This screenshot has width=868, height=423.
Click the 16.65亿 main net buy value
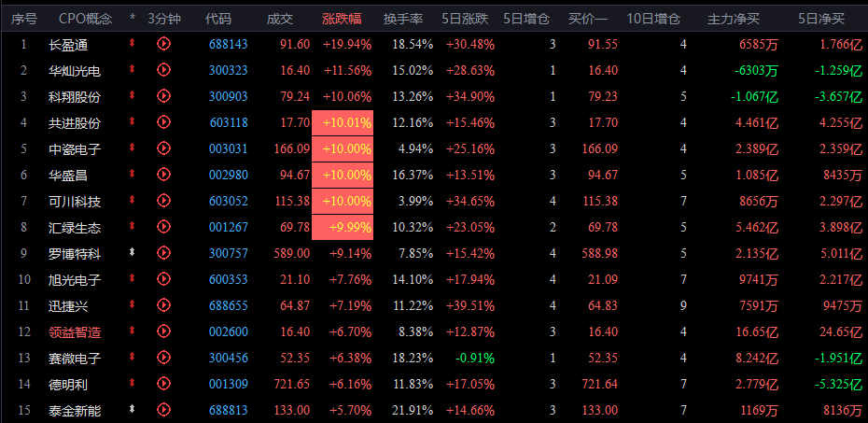757,332
